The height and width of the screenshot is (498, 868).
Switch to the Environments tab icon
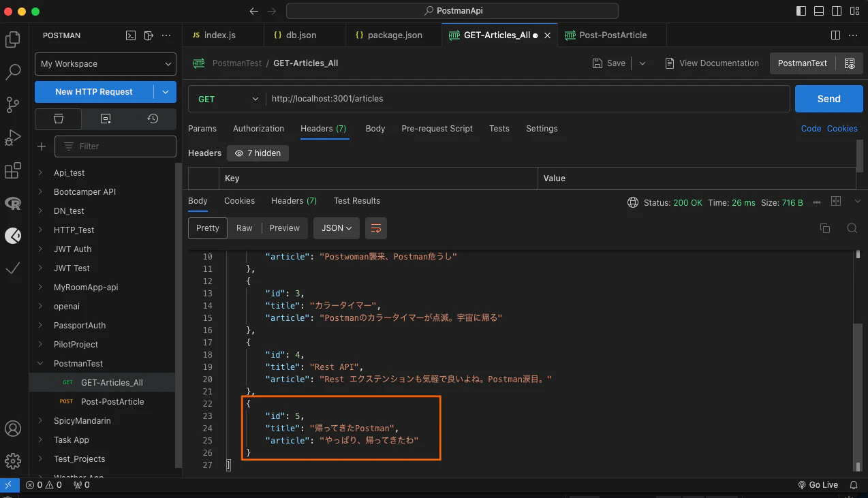point(106,119)
